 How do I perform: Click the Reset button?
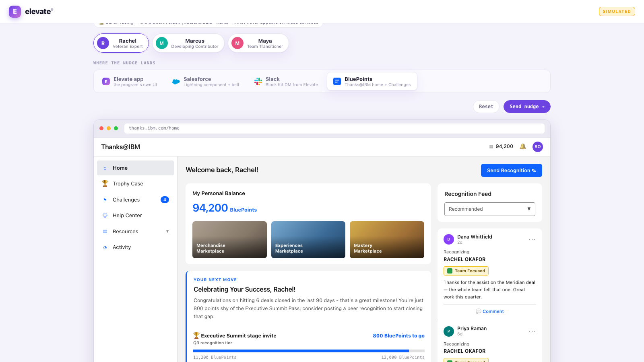point(486,107)
